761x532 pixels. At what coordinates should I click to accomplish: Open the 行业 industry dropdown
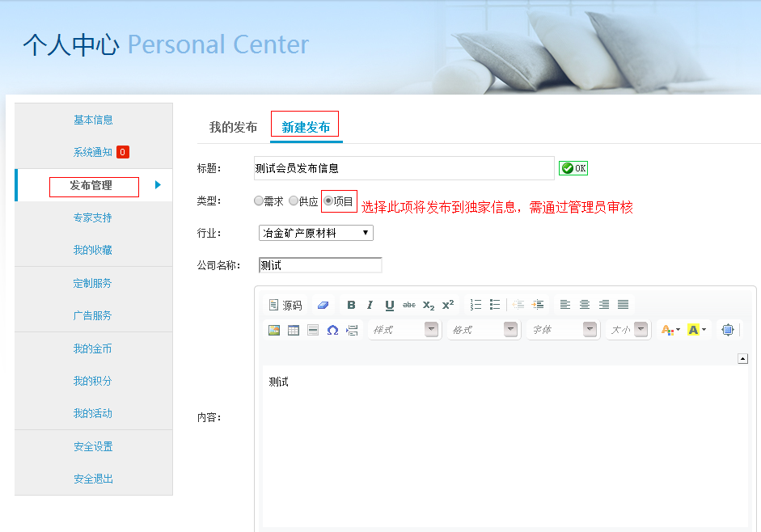point(316,233)
